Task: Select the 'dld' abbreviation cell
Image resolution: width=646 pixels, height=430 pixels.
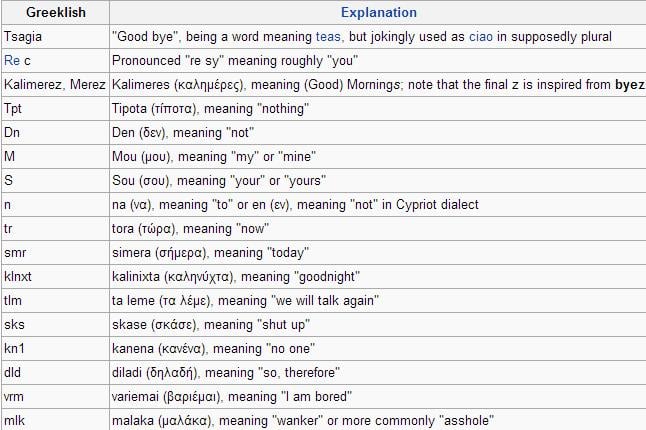Action: (56, 373)
